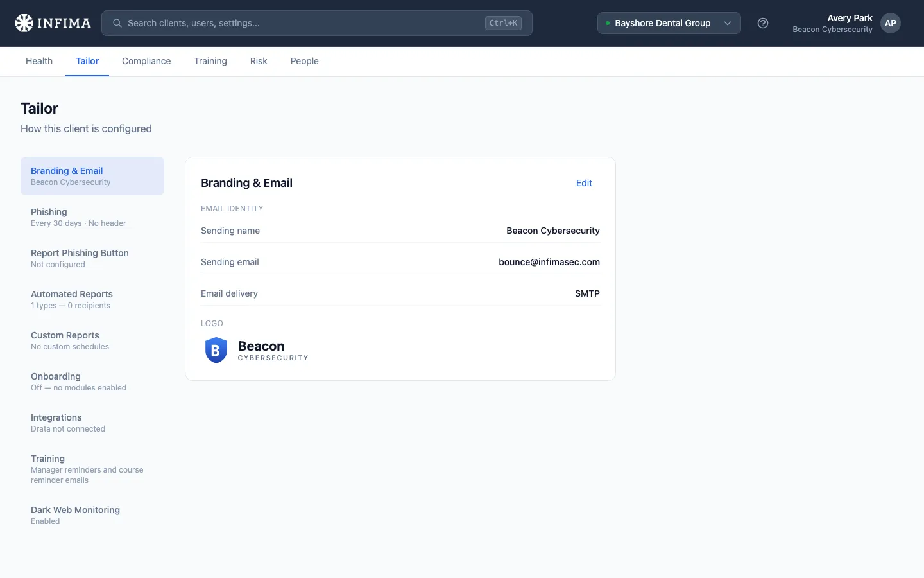Open the Risk tab
924x578 pixels.
259,61
